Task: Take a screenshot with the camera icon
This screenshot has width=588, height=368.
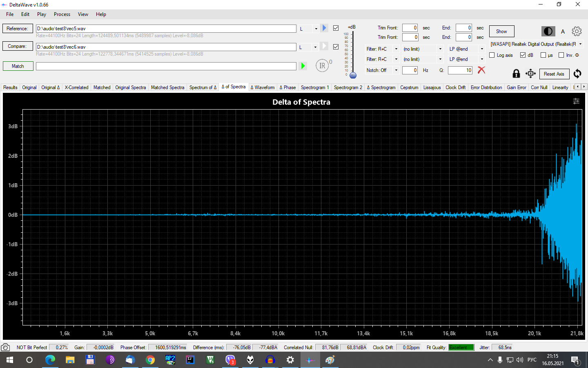Action: point(6,348)
